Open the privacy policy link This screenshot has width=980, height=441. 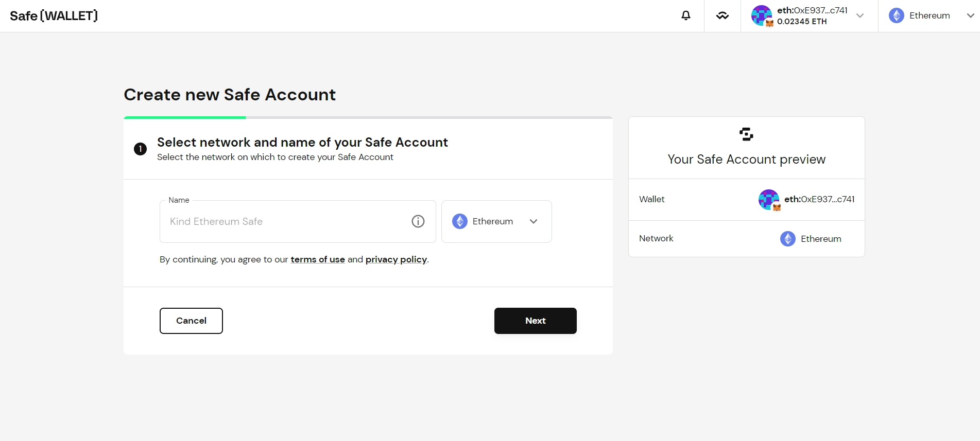pyautogui.click(x=396, y=259)
